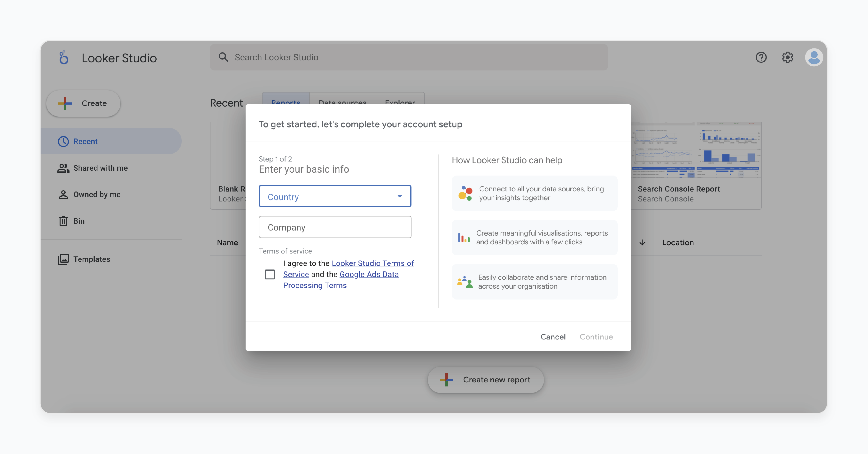The image size is (868, 454).
Task: Click the plus icon in Create new report
Action: pyautogui.click(x=446, y=380)
